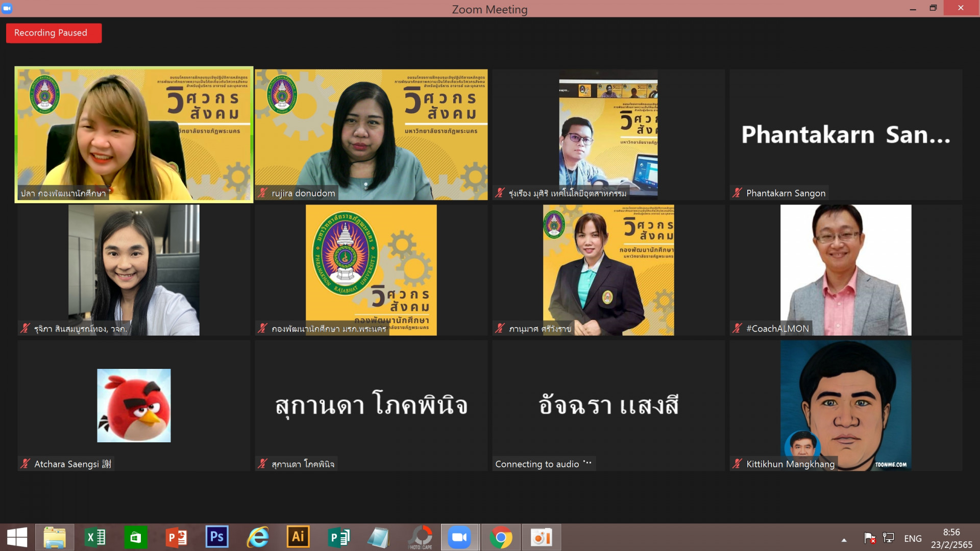Select the รุ่งเรือง มุศิริ video tile
This screenshot has height=551, width=980.
point(608,135)
